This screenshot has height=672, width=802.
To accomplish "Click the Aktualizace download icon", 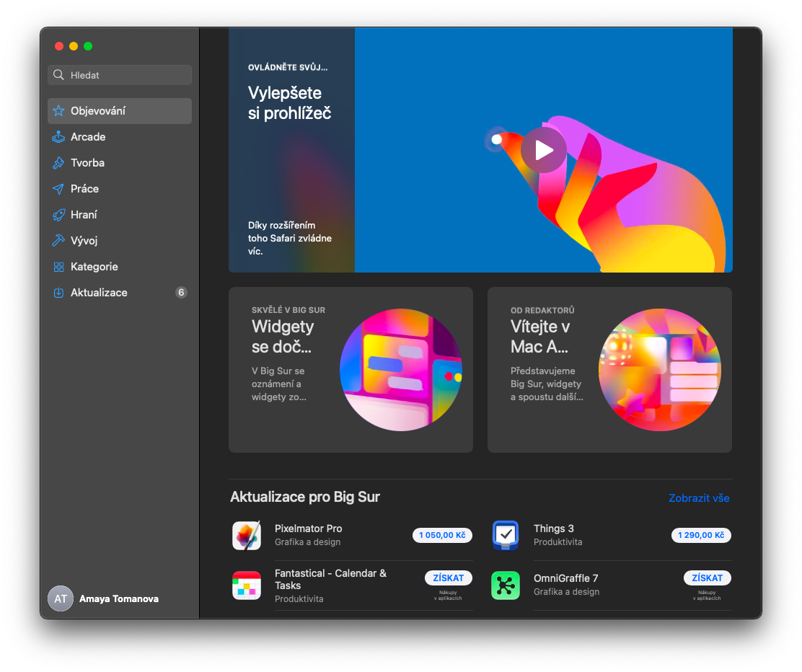I will coord(59,293).
